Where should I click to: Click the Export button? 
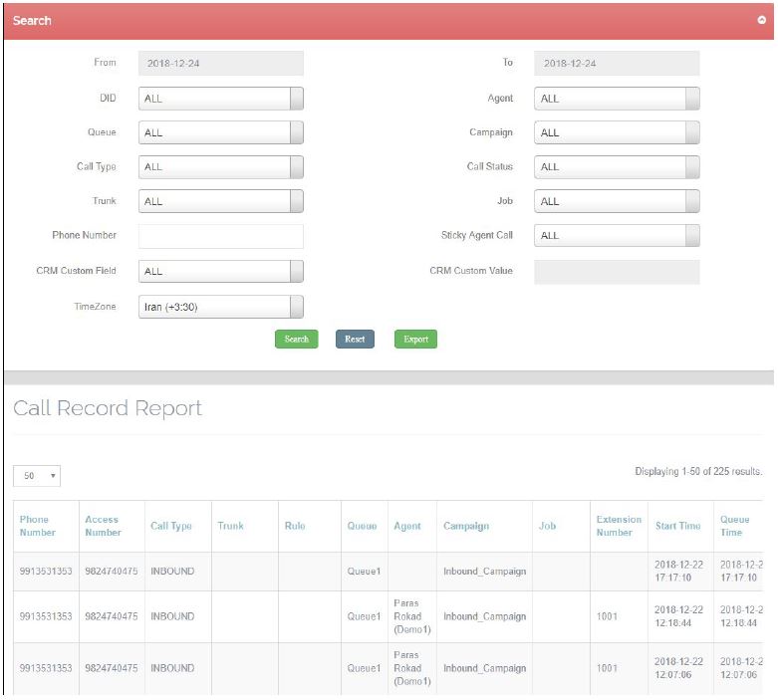415,339
